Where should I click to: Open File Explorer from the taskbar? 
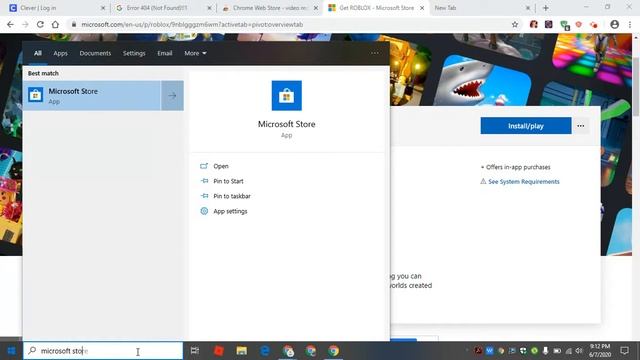click(x=242, y=351)
